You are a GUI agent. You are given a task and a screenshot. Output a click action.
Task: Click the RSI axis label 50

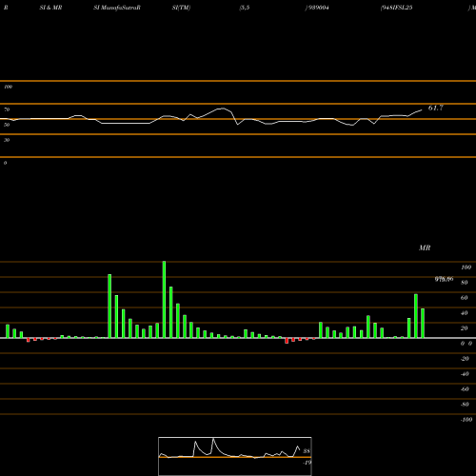7,125
